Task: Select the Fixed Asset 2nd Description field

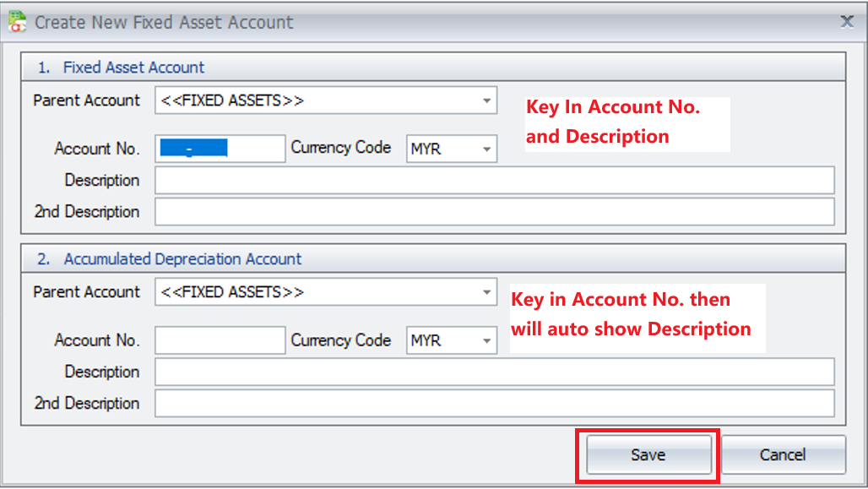Action: (494, 211)
